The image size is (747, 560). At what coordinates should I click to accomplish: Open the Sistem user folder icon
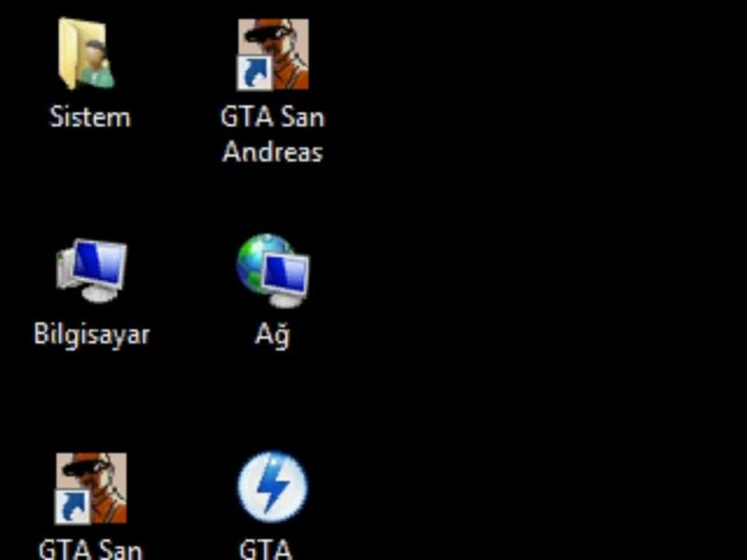pos(86,54)
